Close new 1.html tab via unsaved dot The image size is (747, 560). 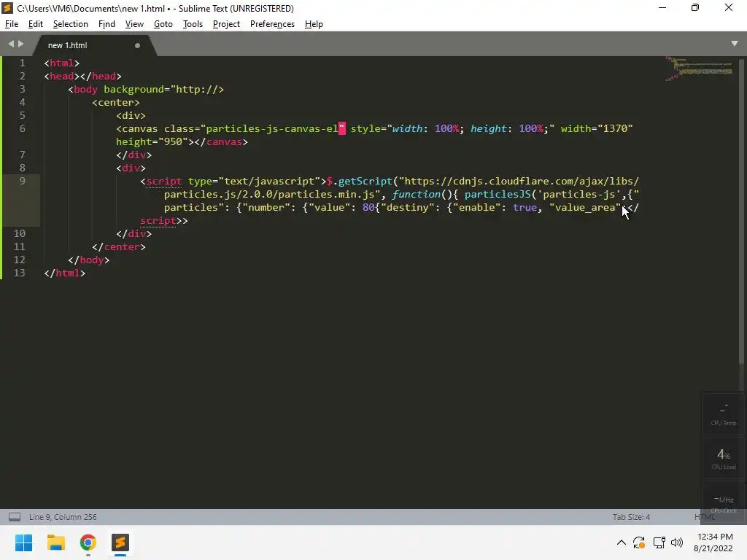[137, 46]
